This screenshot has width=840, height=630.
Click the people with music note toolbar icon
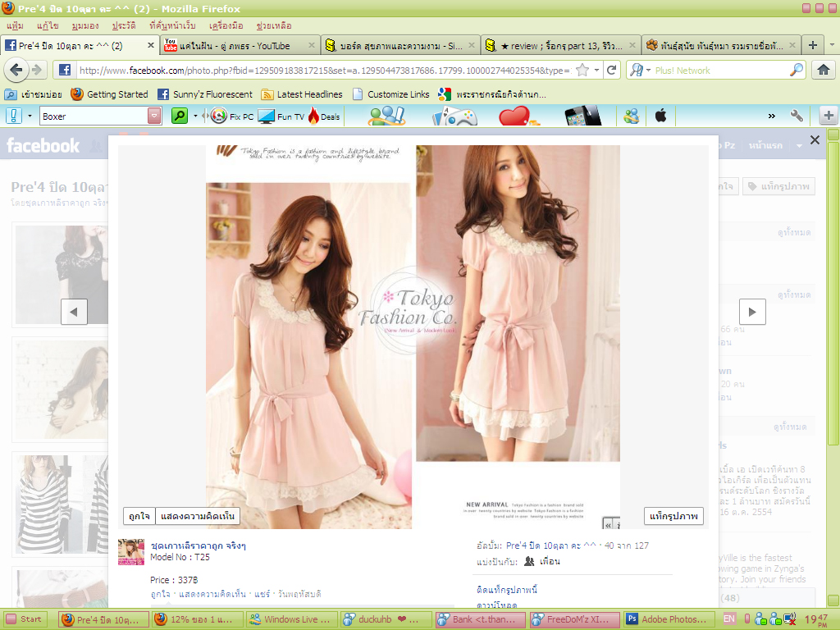(386, 116)
